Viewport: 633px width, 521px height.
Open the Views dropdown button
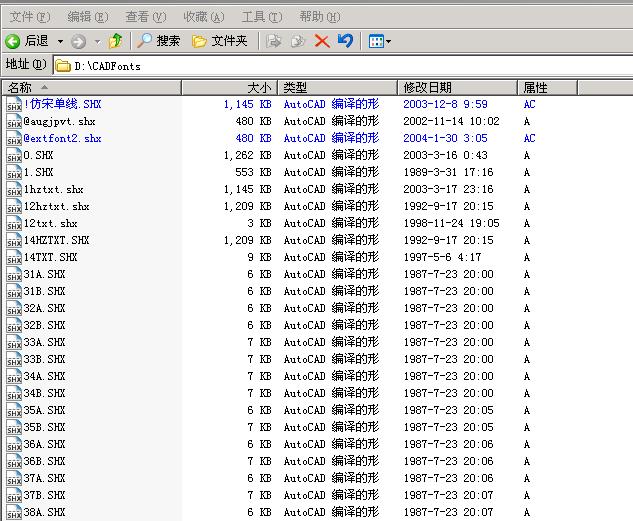tap(379, 41)
